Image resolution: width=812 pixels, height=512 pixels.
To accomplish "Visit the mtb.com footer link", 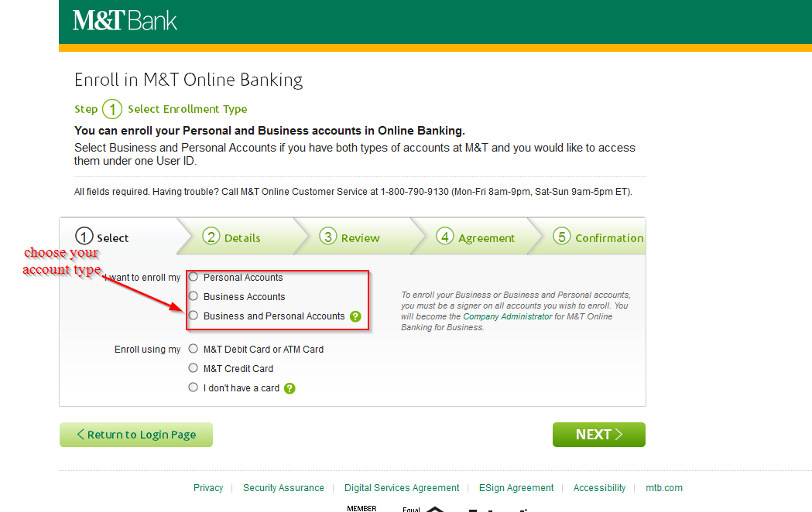I will coord(664,488).
